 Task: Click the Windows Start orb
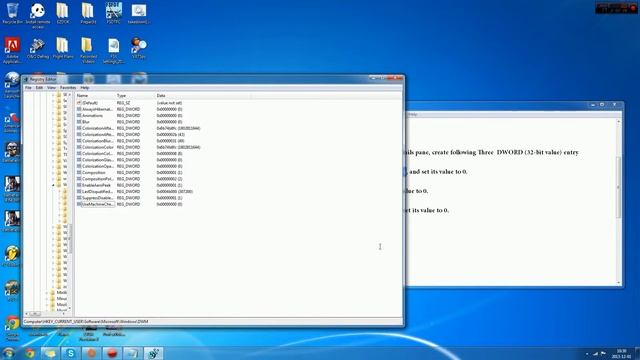click(8, 353)
